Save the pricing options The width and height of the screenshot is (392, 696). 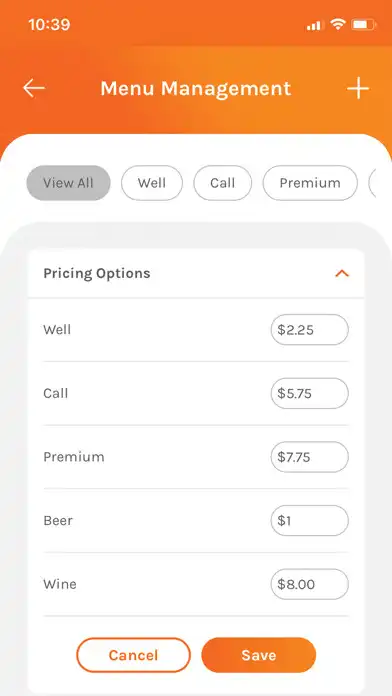point(259,655)
